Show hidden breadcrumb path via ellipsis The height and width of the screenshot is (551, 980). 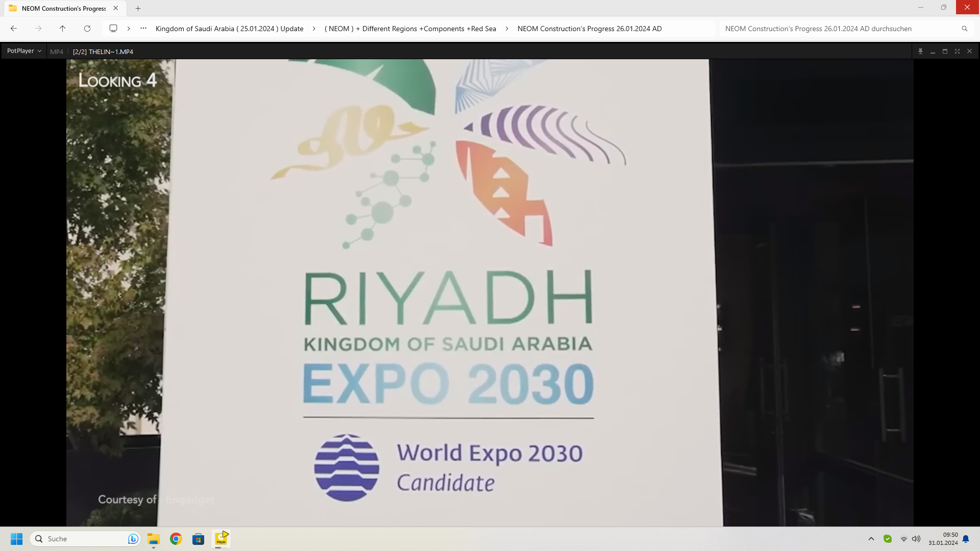tap(143, 29)
